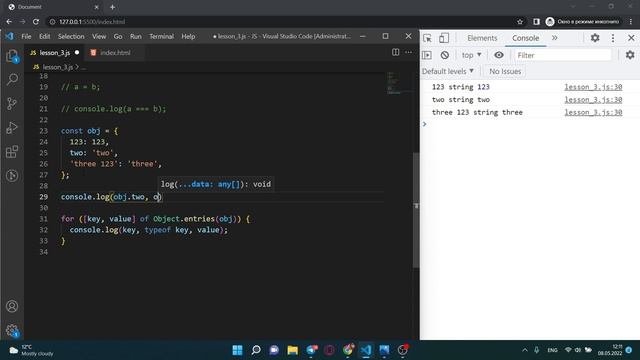Select the DevTools inspect element tool
The width and height of the screenshot is (640, 360).
point(427,38)
